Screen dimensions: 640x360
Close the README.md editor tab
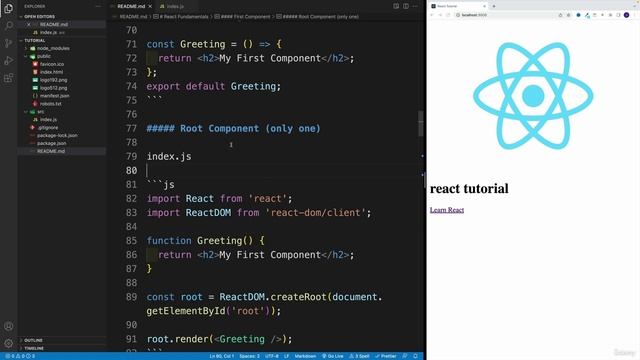tap(150, 7)
